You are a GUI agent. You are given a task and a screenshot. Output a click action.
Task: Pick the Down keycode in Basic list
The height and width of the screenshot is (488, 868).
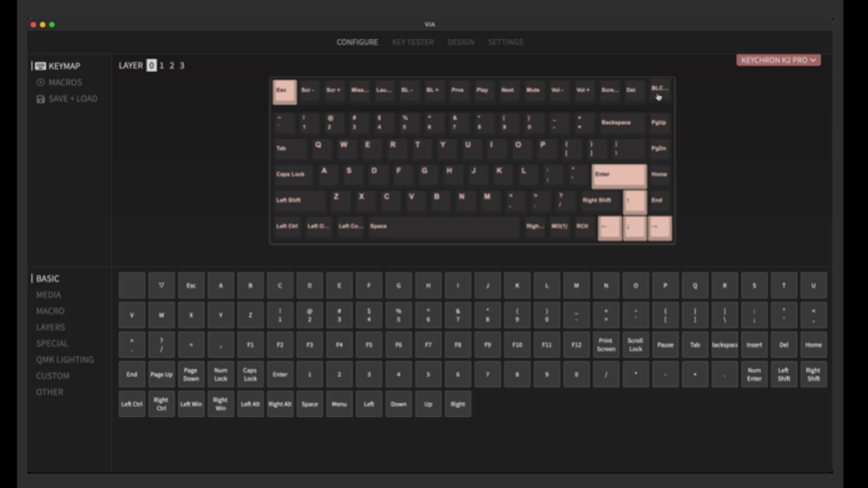click(398, 405)
